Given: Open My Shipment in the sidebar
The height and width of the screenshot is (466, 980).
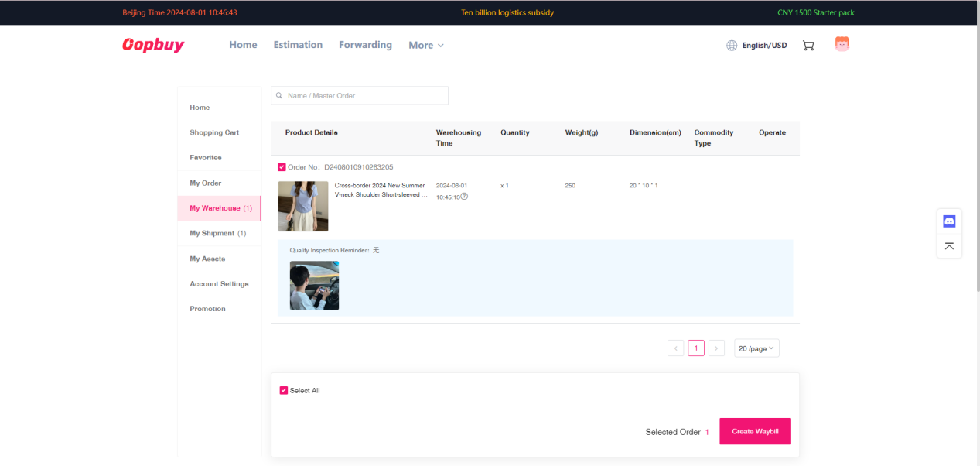Looking at the screenshot, I should click(217, 233).
